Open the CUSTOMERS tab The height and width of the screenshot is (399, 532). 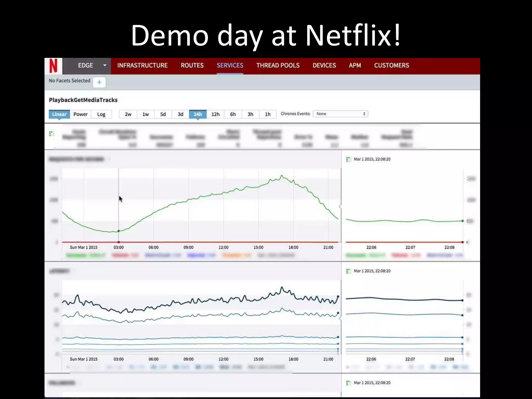pyautogui.click(x=391, y=65)
